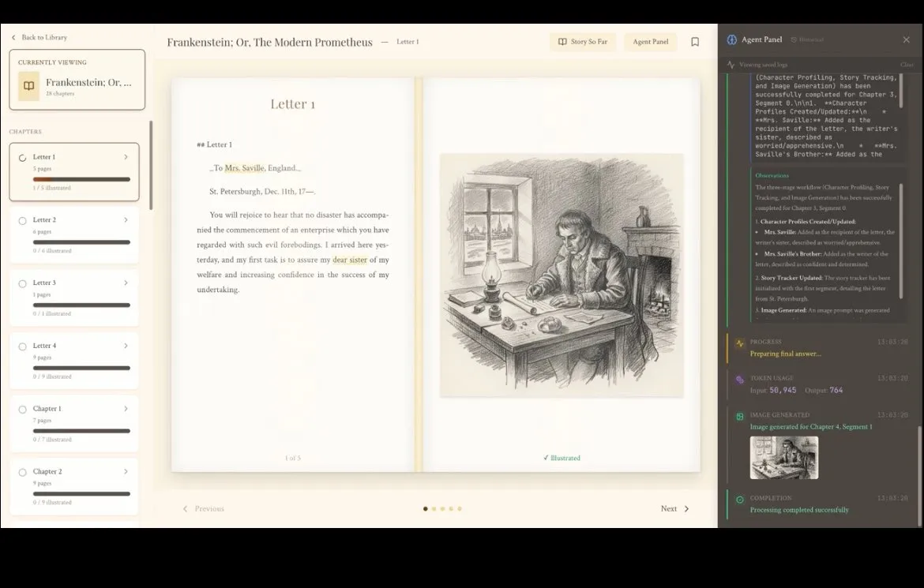Click the Previous page button

pyautogui.click(x=203, y=509)
